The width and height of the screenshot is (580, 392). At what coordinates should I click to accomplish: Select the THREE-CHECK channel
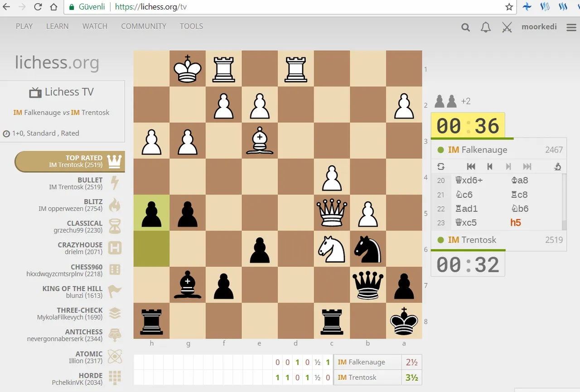click(70, 314)
